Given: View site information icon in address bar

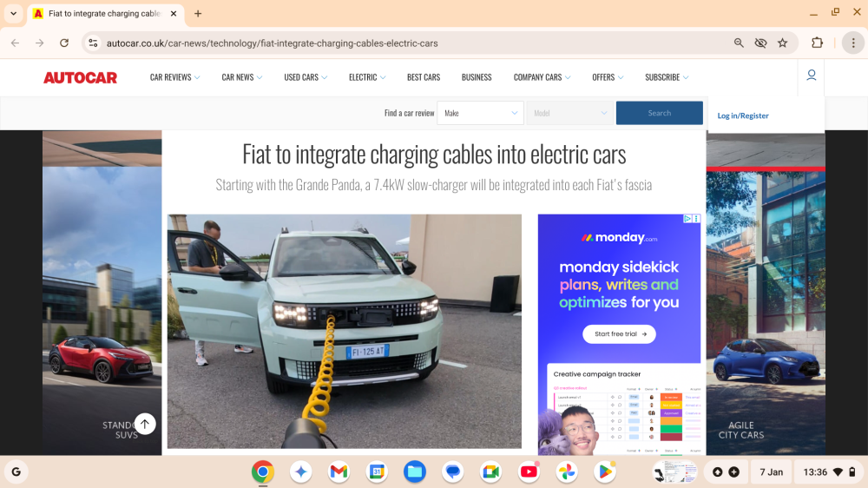Looking at the screenshot, I should coord(93,43).
